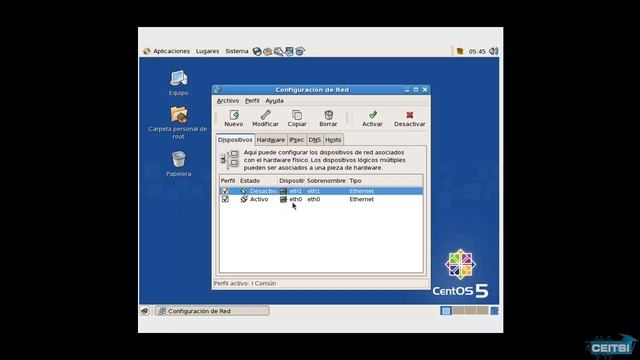Viewport: 640px width, 360px height.
Task: Click the Nuevo toolbar button
Action: coord(233,118)
